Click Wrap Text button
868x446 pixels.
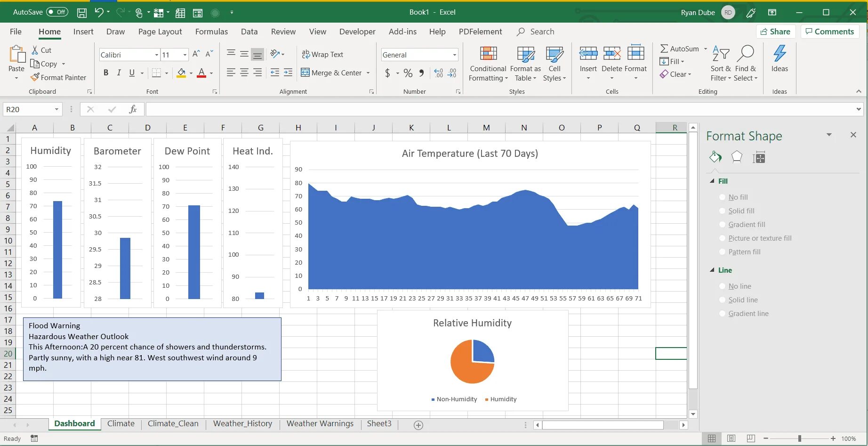pos(322,55)
